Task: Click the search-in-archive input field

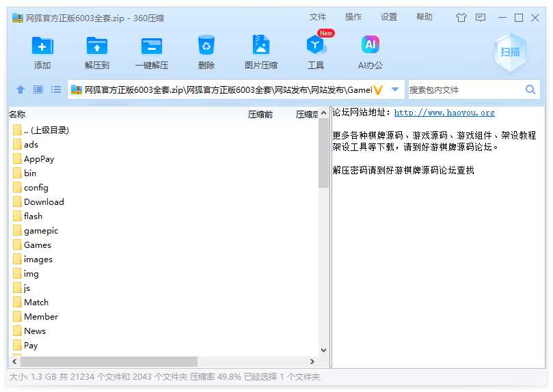Action: (466, 90)
